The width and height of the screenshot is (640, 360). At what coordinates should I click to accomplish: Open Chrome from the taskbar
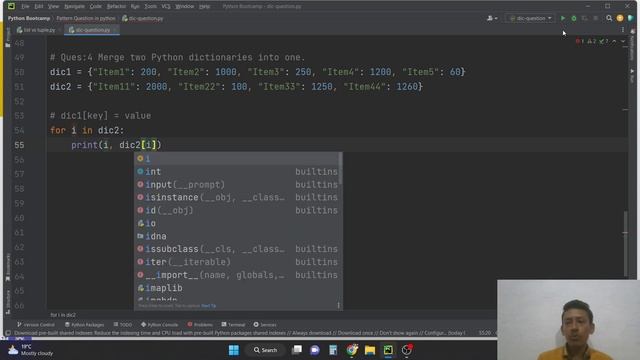352,350
